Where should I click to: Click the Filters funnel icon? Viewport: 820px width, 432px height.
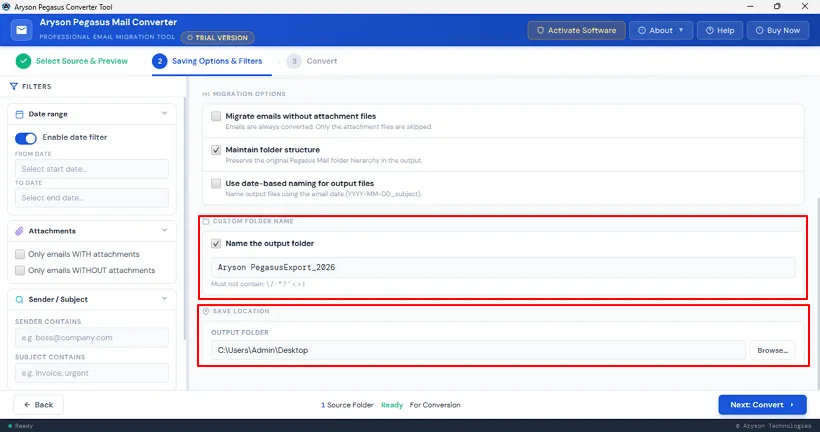pyautogui.click(x=14, y=86)
